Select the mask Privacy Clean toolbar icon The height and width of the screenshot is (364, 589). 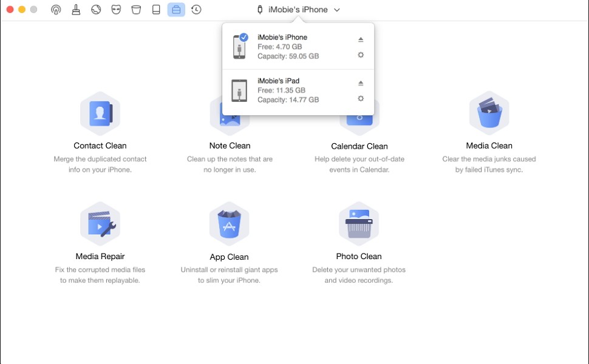coord(116,10)
